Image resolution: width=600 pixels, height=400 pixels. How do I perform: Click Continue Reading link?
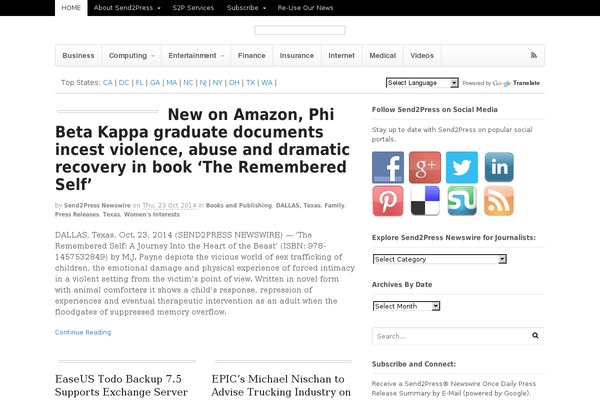click(x=83, y=332)
